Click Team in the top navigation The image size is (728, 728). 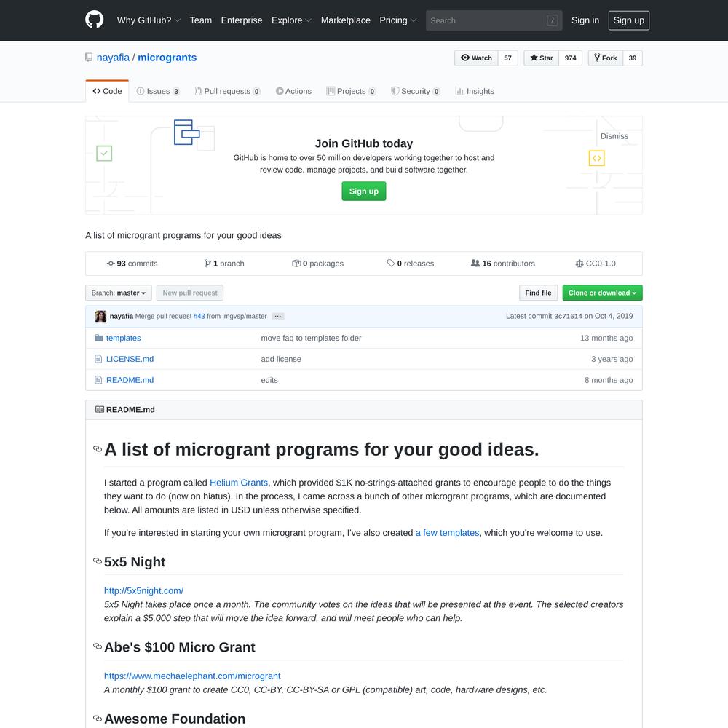(x=201, y=20)
